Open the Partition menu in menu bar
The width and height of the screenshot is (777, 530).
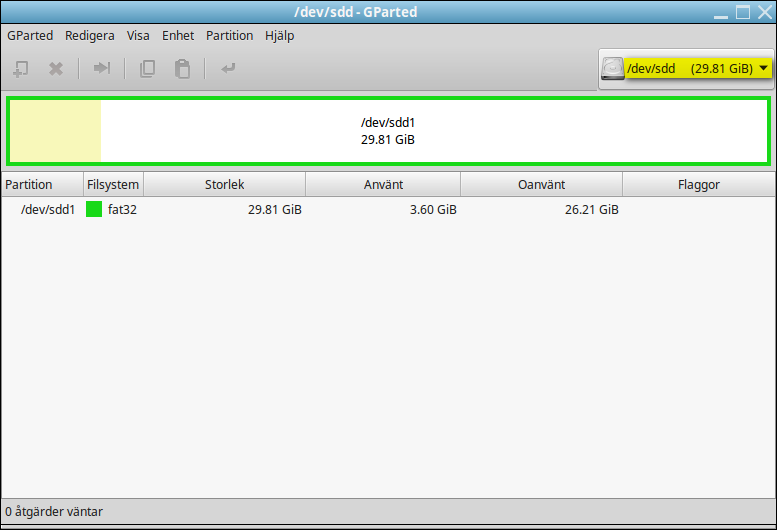(229, 36)
